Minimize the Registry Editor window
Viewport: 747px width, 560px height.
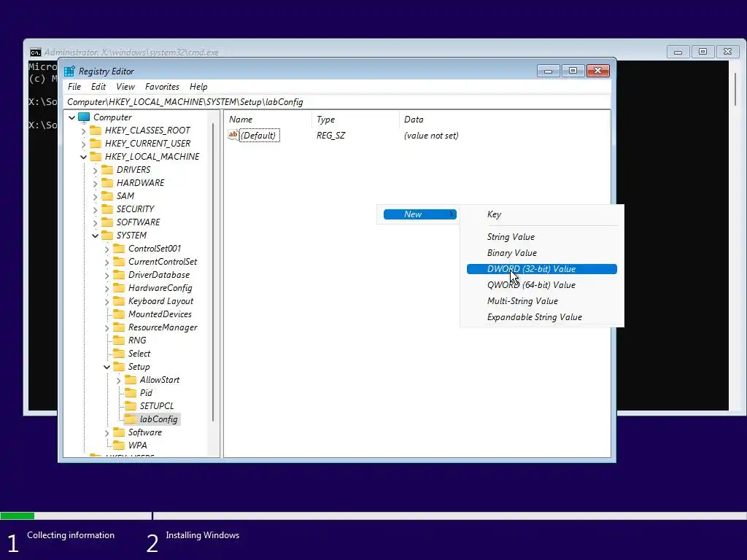coord(549,71)
